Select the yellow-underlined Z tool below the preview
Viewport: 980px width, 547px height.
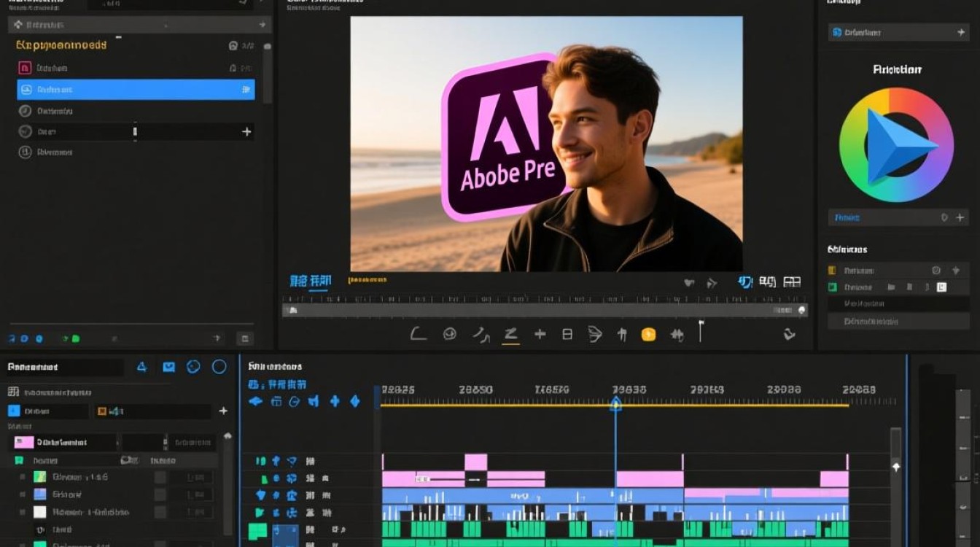pos(510,334)
